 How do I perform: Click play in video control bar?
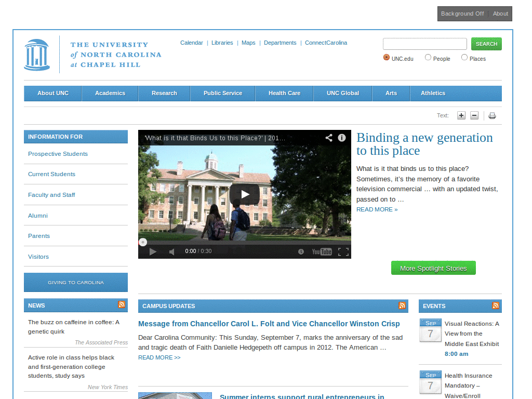153,251
